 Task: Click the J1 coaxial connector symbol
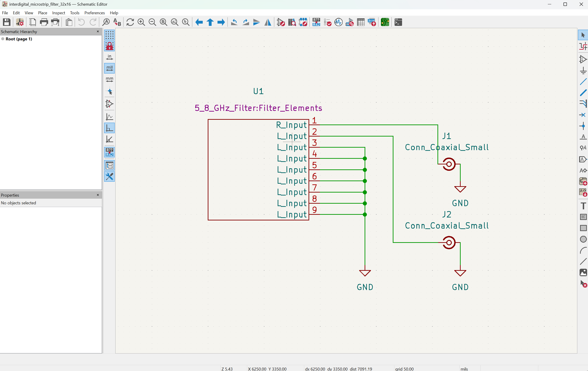pos(449,164)
